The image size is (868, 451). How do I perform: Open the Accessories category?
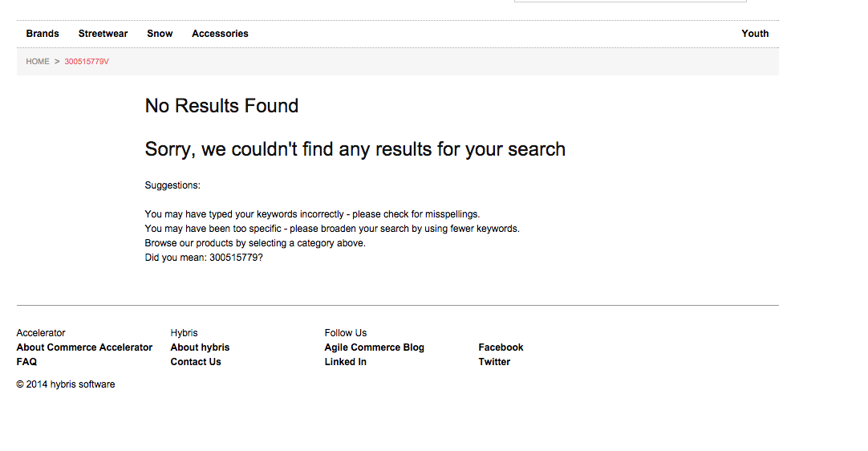pyautogui.click(x=221, y=34)
